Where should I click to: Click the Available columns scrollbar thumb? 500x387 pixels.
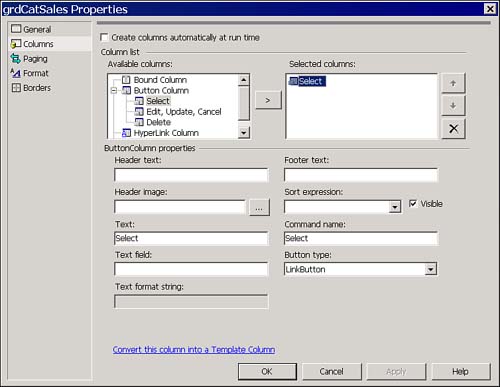[x=244, y=103]
